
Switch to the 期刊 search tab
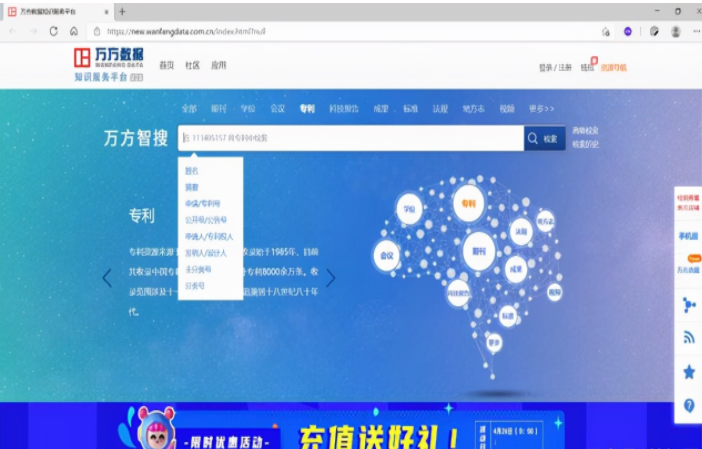[218, 108]
